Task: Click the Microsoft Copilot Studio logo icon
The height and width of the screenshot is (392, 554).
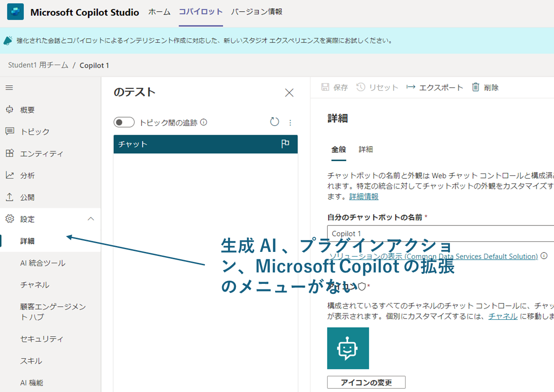Action: pyautogui.click(x=15, y=12)
